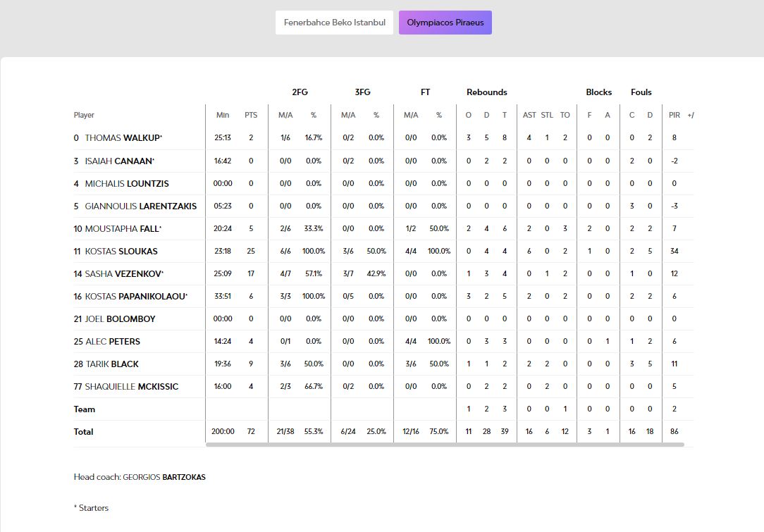Open Tarik Black's player profile
The height and width of the screenshot is (532, 764).
point(112,364)
